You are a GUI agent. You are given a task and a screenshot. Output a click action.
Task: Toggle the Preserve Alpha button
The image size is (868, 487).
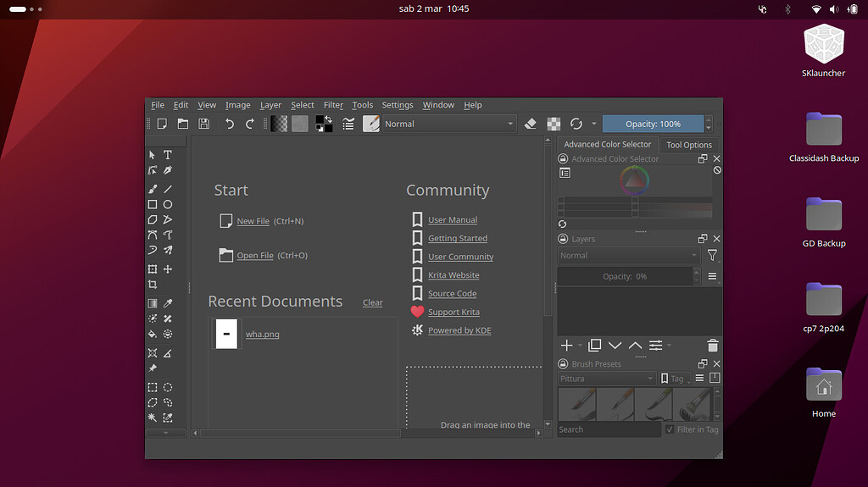pos(554,124)
